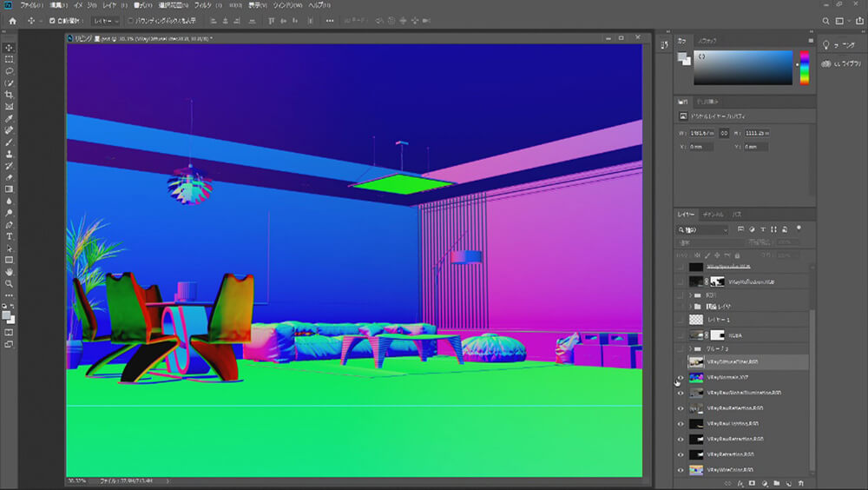Click the add layer style fx icon
This screenshot has height=490, width=868.
point(740,483)
